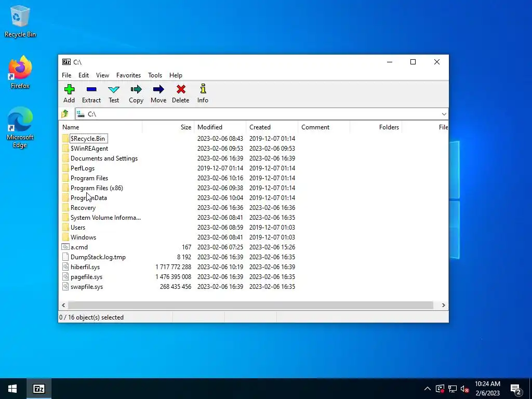Open the notifications center icon

[x=515, y=389]
